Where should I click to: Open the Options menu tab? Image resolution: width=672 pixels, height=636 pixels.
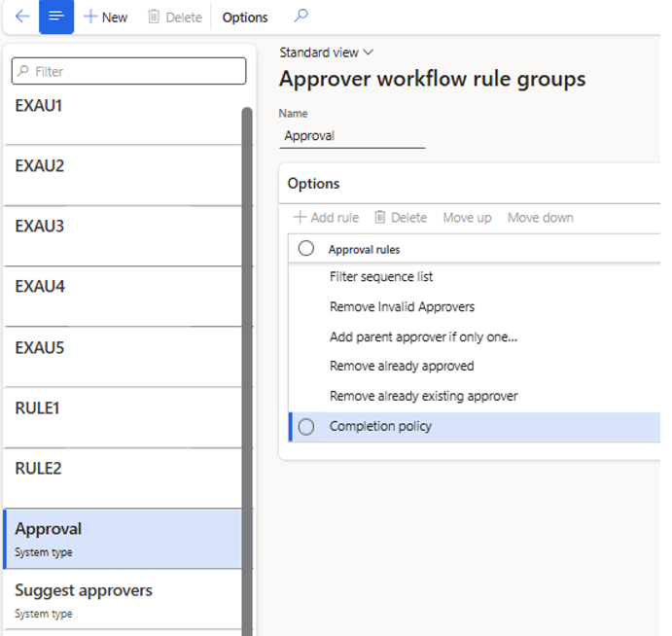245,17
